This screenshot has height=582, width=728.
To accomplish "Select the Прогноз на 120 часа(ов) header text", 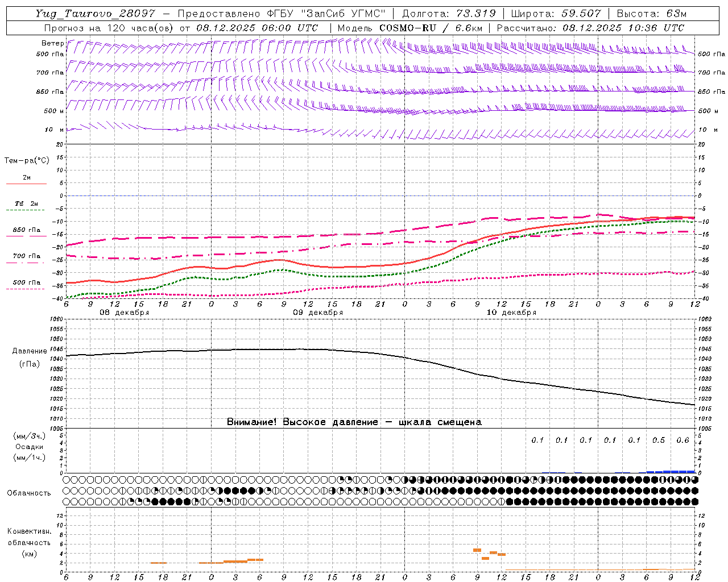I will pyautogui.click(x=109, y=28).
